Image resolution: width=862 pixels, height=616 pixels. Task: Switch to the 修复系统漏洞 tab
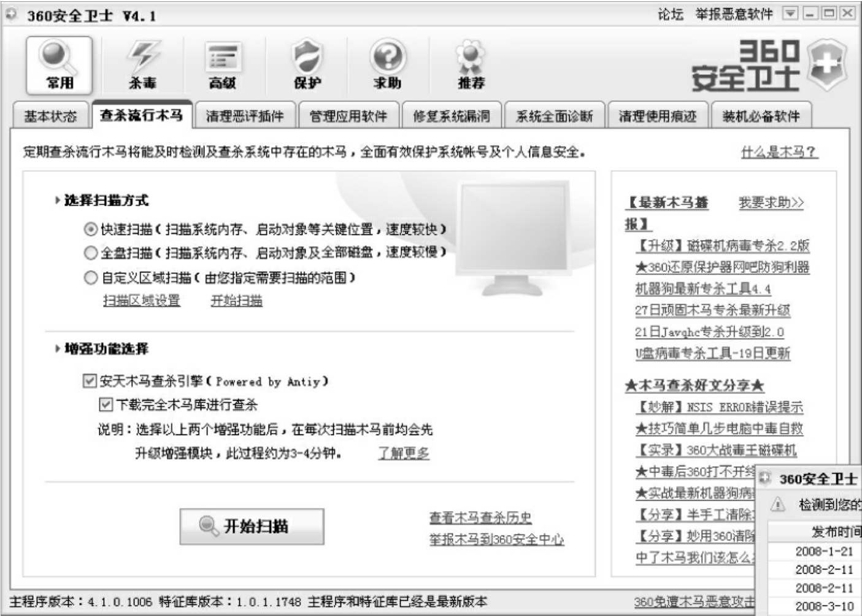click(451, 116)
